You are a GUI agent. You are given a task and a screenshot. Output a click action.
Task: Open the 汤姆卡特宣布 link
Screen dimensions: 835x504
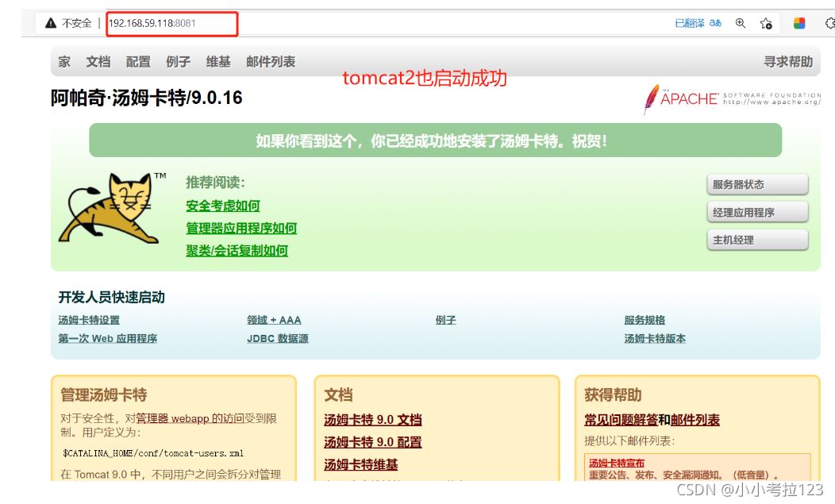coord(617,463)
